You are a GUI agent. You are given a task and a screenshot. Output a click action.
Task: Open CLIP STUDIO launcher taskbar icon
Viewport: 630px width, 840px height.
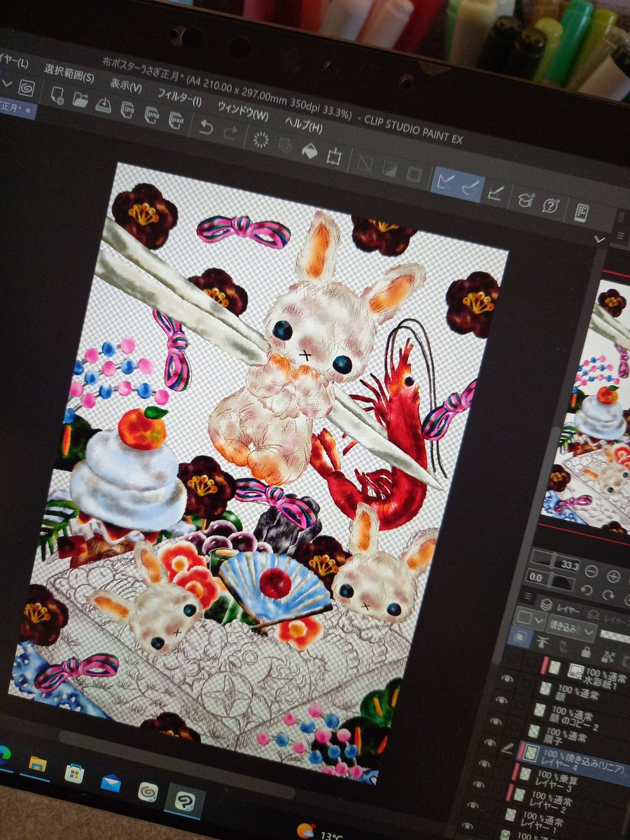click(147, 791)
